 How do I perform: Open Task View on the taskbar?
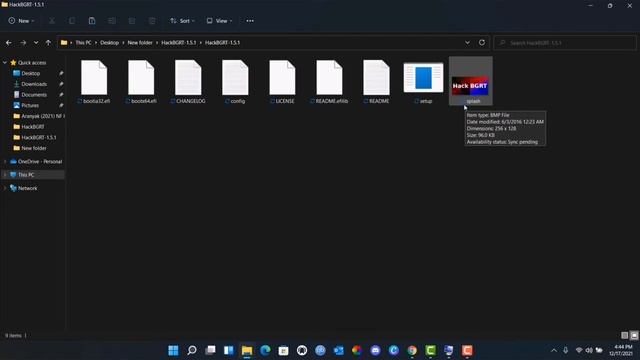tap(210, 350)
